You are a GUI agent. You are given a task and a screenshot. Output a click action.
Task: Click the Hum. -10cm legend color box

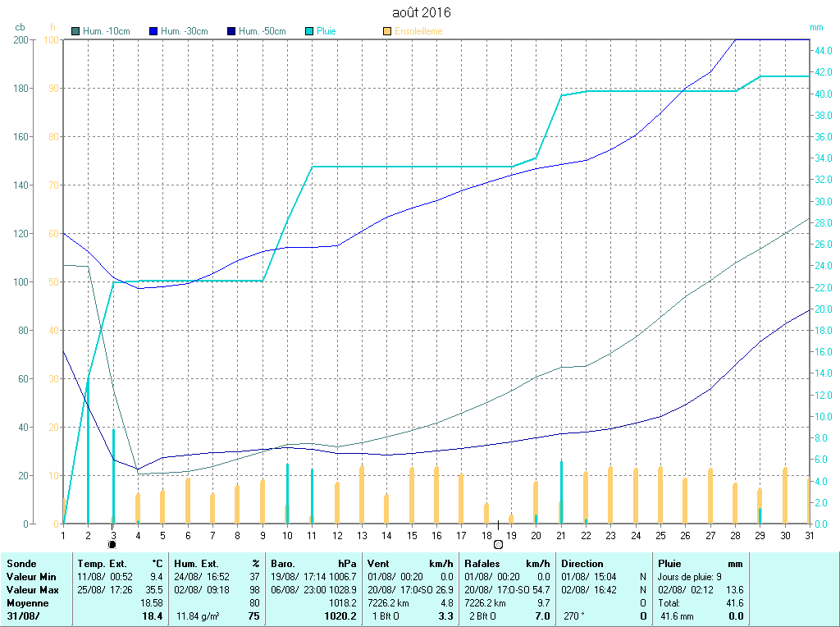click(76, 31)
